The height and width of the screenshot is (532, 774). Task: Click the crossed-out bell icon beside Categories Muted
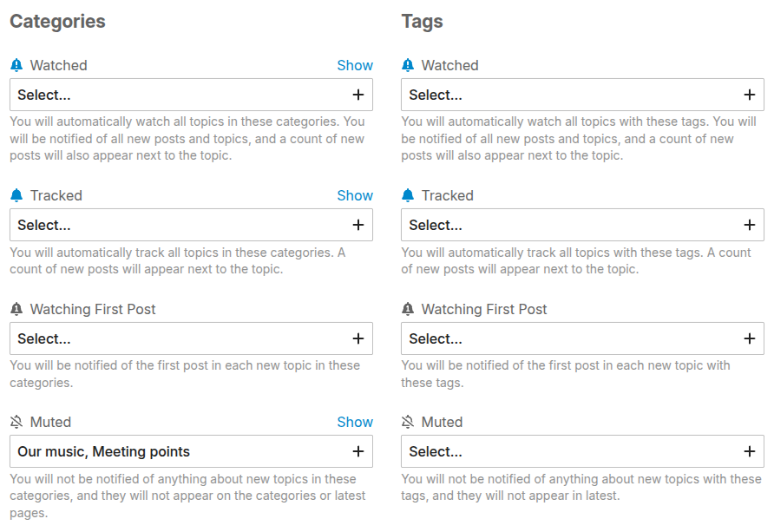click(16, 422)
